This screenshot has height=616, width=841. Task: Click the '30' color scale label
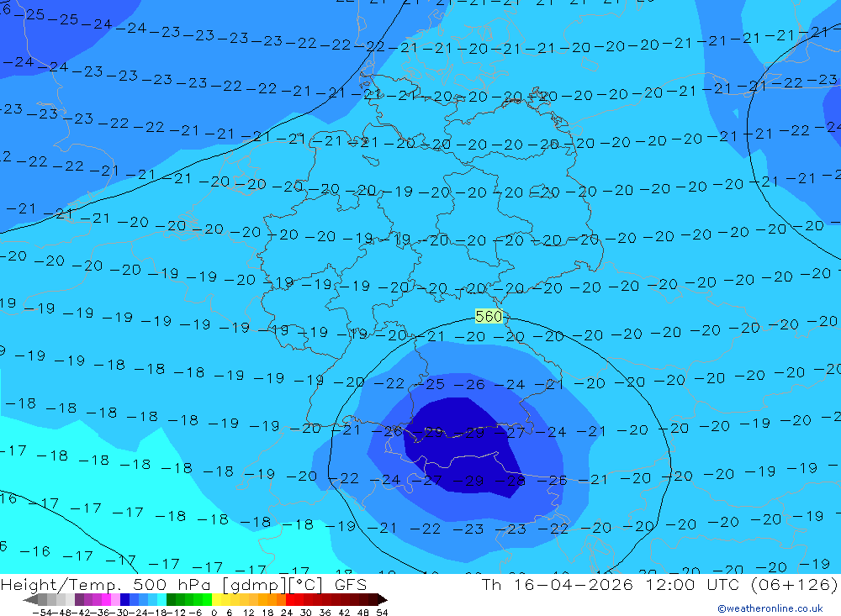pos(305,613)
